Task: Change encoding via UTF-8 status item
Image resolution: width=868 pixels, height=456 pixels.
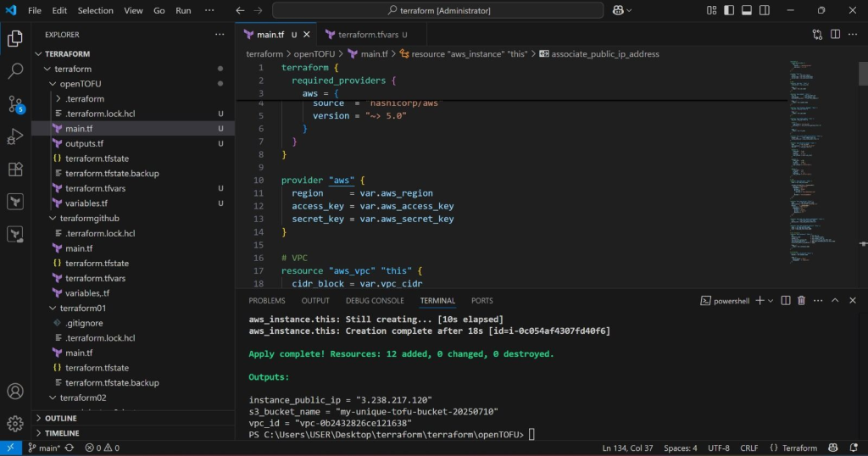Action: click(719, 448)
